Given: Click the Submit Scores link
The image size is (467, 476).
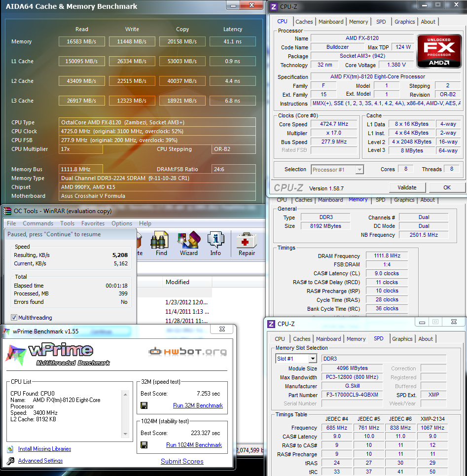Looking at the screenshot, I should (x=182, y=461).
